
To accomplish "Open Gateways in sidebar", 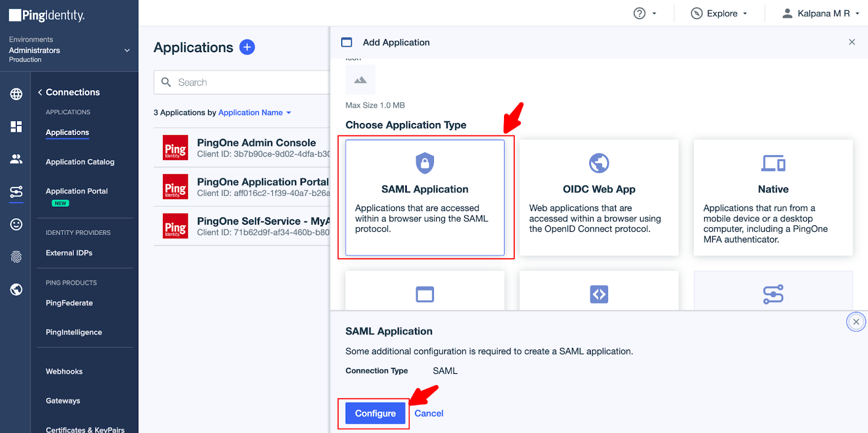I will (x=63, y=400).
